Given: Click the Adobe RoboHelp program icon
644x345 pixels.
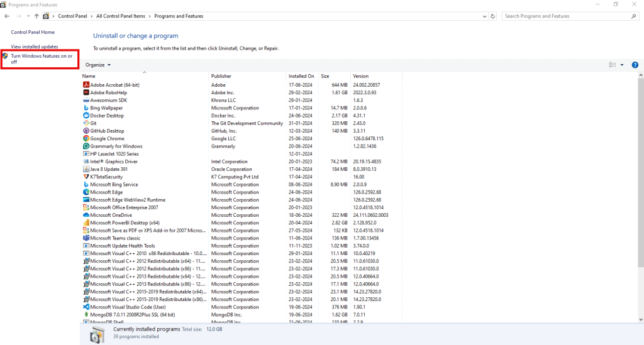Looking at the screenshot, I should (x=86, y=93).
